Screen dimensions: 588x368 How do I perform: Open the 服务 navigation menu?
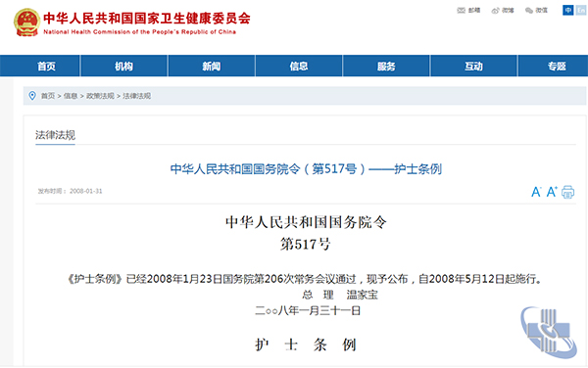coord(386,67)
